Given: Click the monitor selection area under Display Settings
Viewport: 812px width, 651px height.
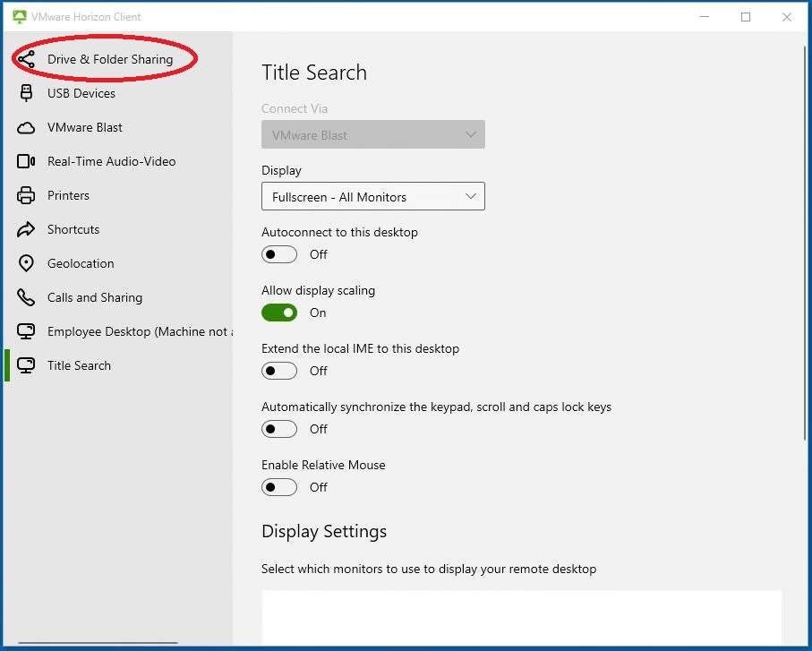Looking at the screenshot, I should tap(521, 617).
